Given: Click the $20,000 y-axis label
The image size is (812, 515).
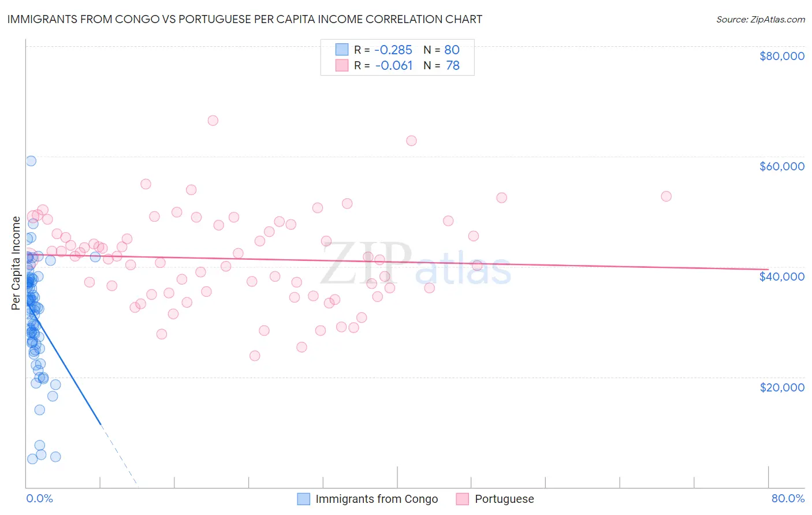Looking at the screenshot, I should point(782,387).
